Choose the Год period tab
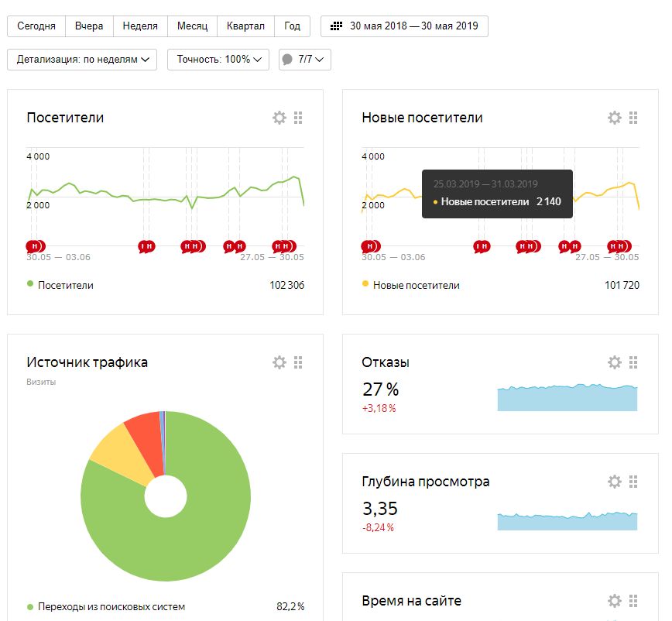This screenshot has height=621, width=672. [x=293, y=26]
